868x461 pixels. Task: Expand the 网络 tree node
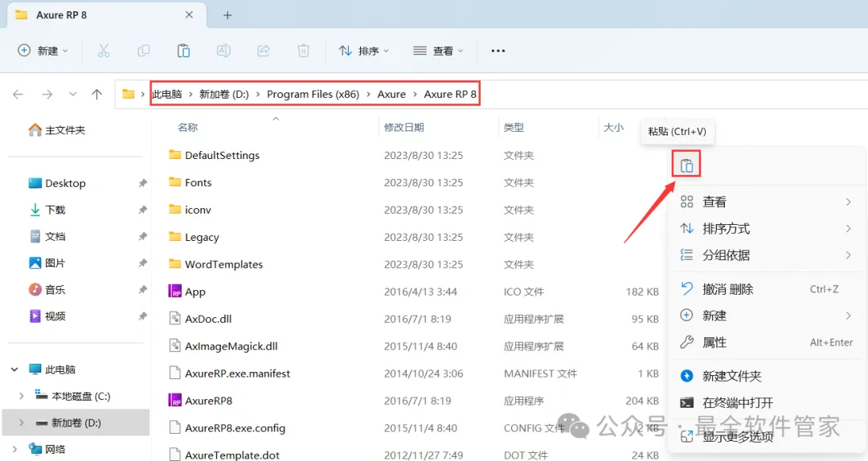15,449
